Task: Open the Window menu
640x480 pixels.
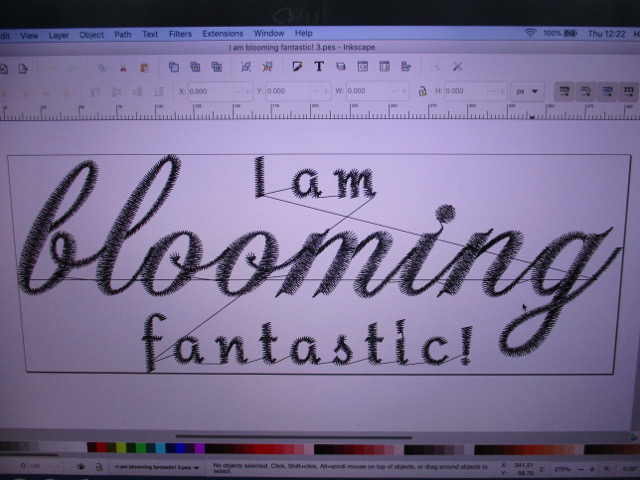Action: coord(269,33)
